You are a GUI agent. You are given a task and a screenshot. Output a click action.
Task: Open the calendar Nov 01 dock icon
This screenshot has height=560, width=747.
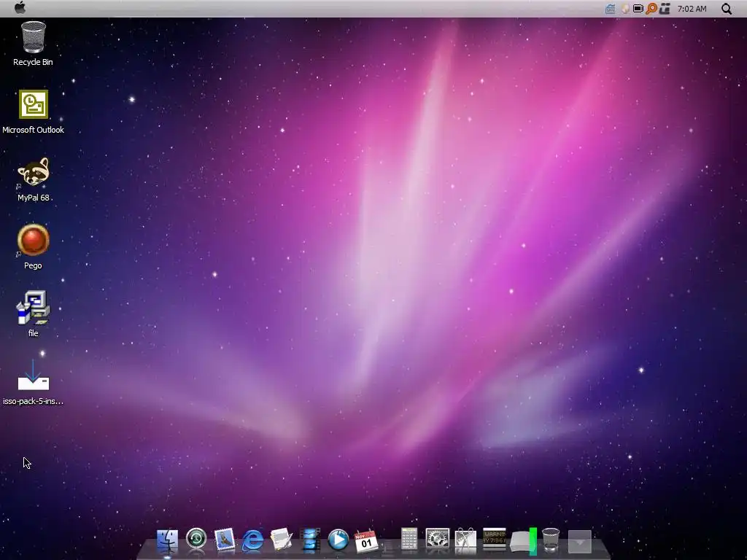click(x=366, y=541)
